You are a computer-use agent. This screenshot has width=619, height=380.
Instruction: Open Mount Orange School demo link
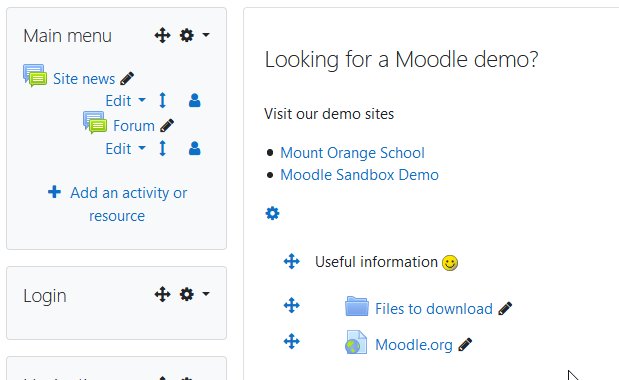pyautogui.click(x=353, y=153)
